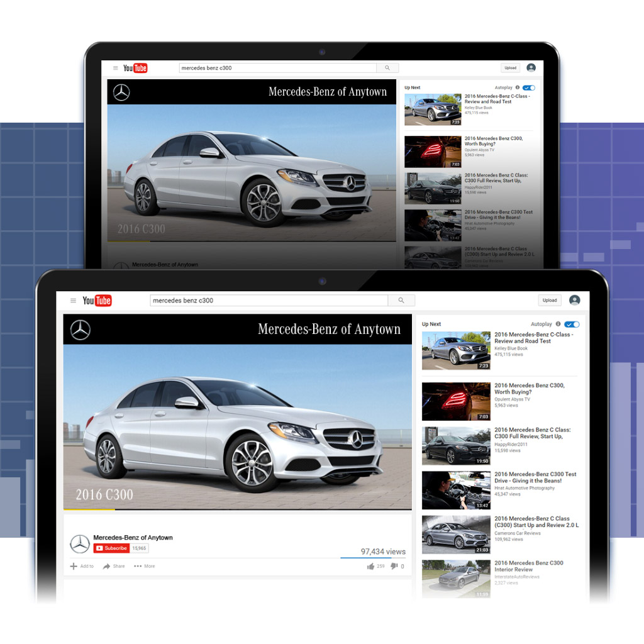Open the hamburger menu on the back laptop
The image size is (644, 644).
[x=116, y=68]
